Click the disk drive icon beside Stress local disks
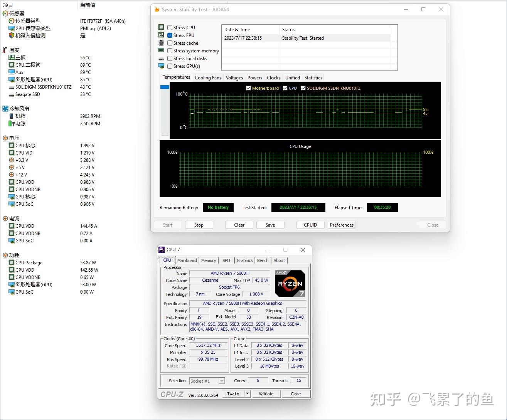This screenshot has height=420, width=507. click(161, 58)
